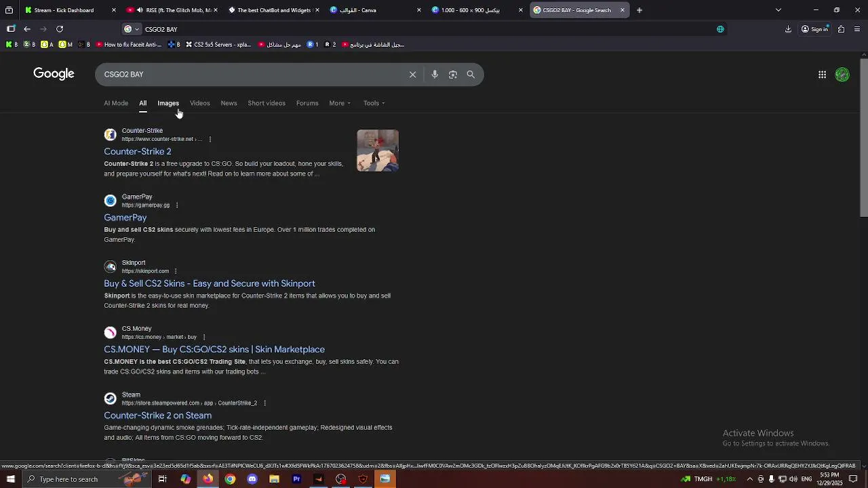Close the Stream - Kick Dashboard tab

click(x=113, y=10)
